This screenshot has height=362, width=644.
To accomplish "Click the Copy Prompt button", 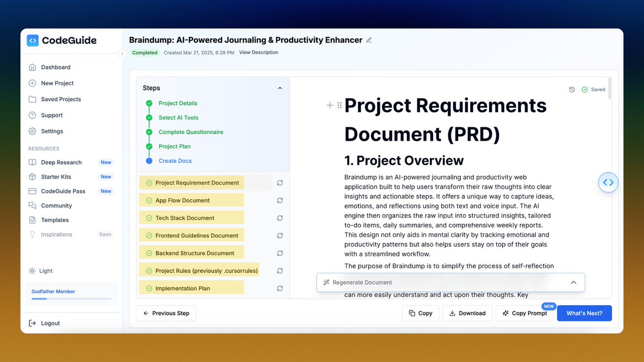I will tap(524, 313).
